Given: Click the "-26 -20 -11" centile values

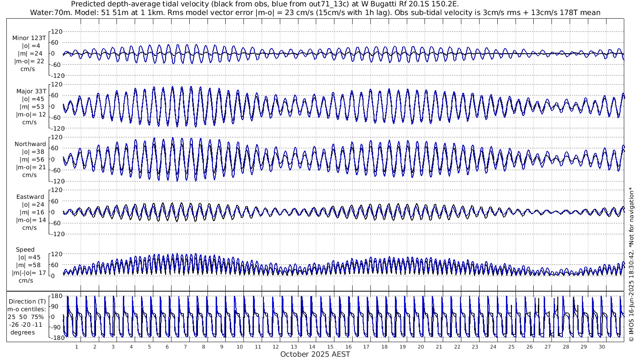Looking at the screenshot, I should [x=26, y=324].
